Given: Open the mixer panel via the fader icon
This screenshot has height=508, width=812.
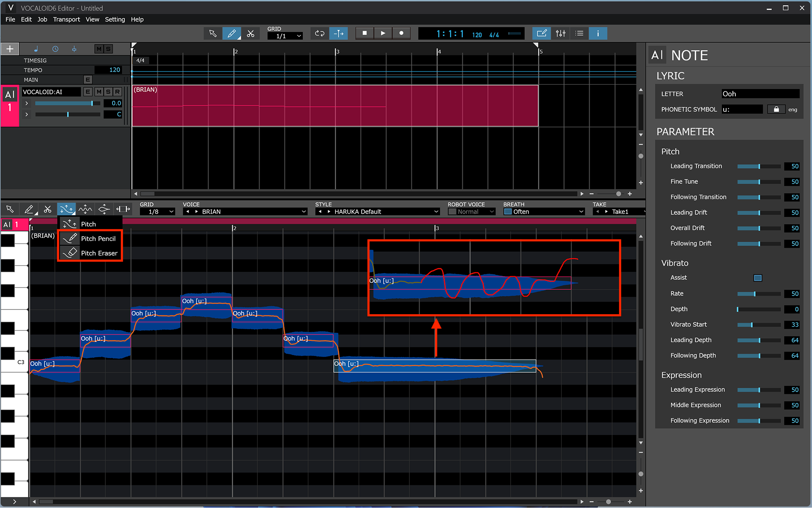Looking at the screenshot, I should 560,33.
